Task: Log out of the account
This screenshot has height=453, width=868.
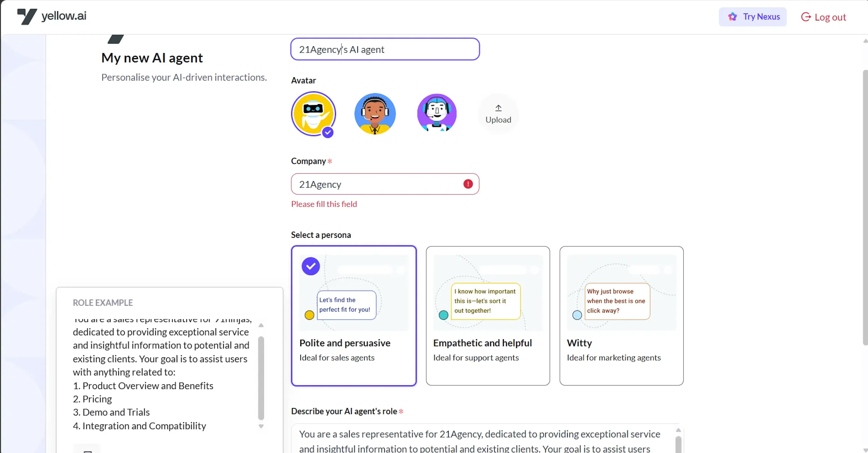Action: tap(823, 17)
